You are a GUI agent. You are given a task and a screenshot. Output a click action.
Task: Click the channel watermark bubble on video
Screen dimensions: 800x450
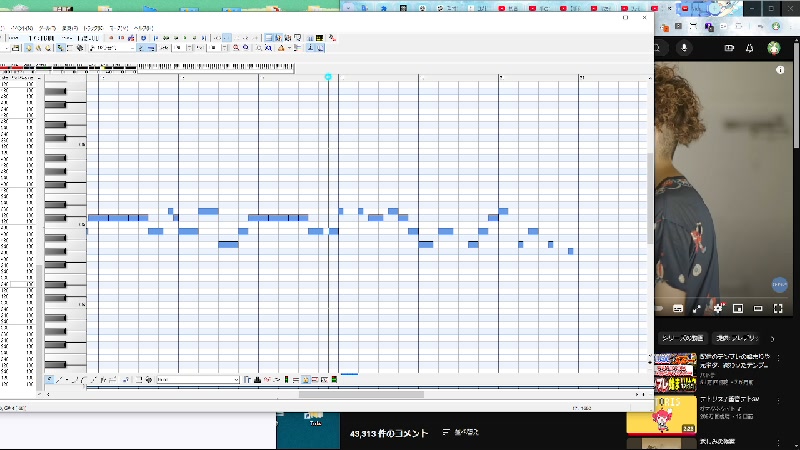tap(779, 284)
